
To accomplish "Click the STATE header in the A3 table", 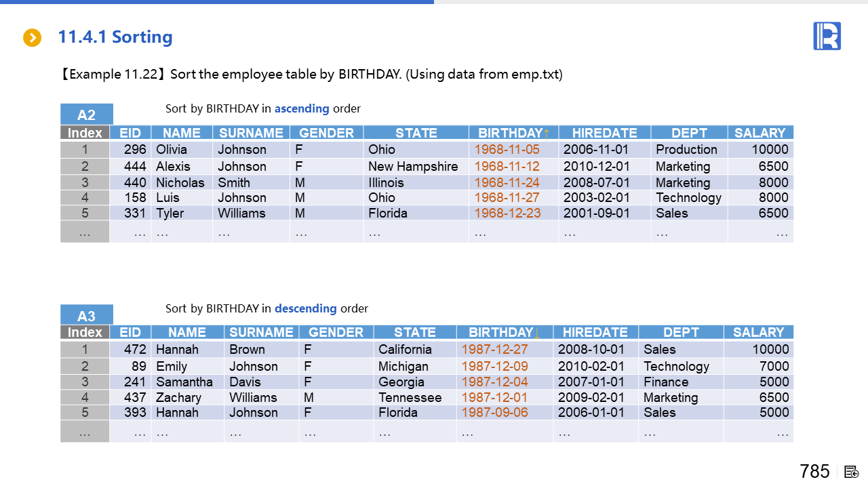I will tap(414, 332).
